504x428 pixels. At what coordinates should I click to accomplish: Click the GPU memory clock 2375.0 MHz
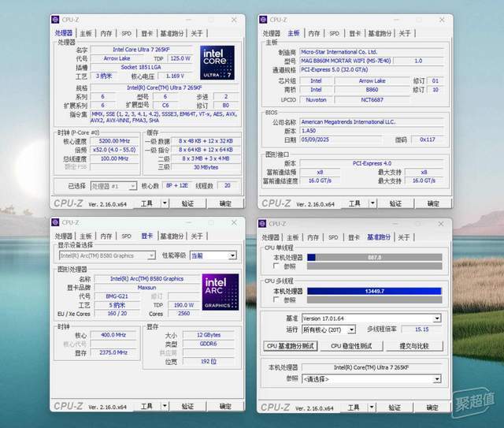pyautogui.click(x=113, y=352)
